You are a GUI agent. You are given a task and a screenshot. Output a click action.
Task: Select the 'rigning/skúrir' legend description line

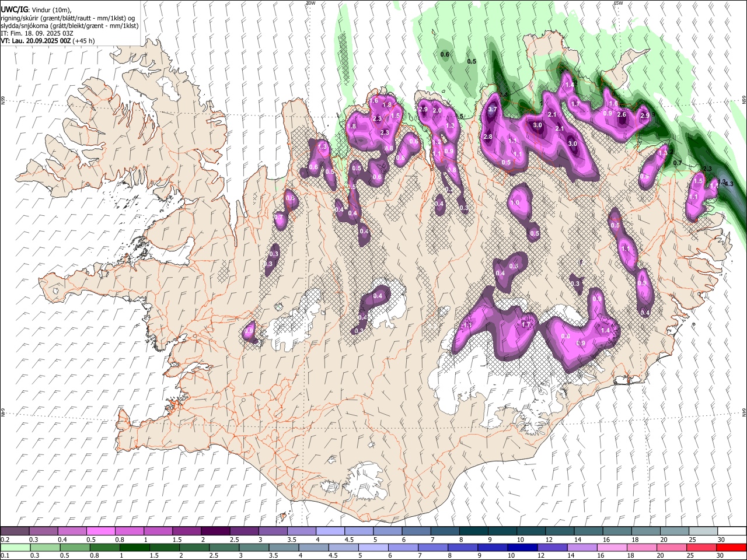click(67, 18)
